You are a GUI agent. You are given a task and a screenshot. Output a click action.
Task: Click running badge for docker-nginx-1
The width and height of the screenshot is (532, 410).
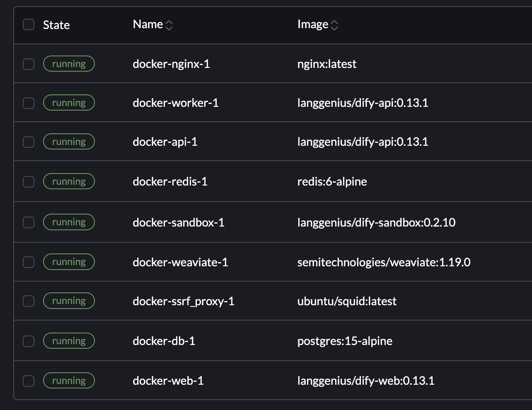[x=69, y=64]
